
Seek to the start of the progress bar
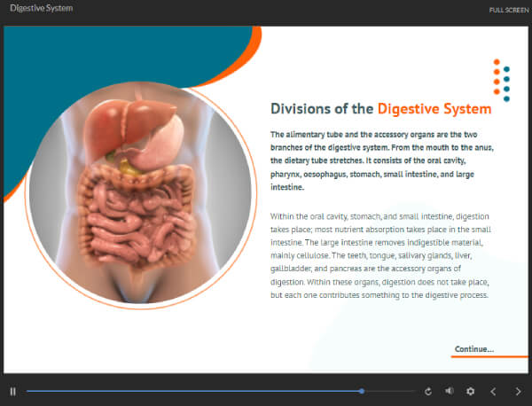pyautogui.click(x=28, y=391)
